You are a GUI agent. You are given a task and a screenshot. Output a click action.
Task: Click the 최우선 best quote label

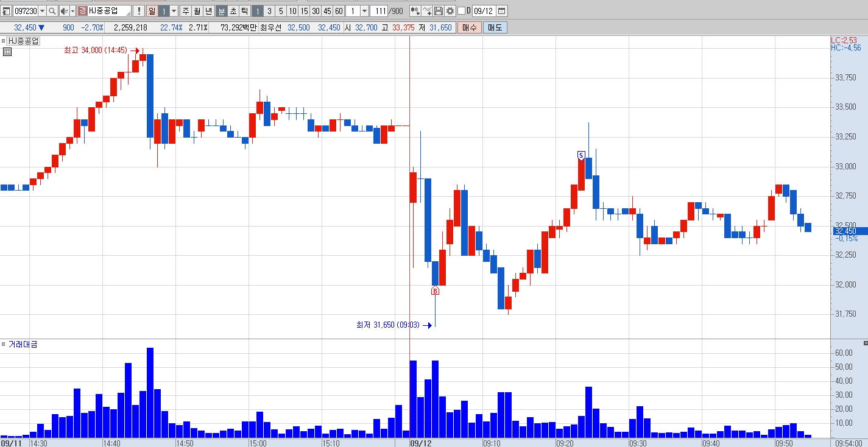click(270, 27)
